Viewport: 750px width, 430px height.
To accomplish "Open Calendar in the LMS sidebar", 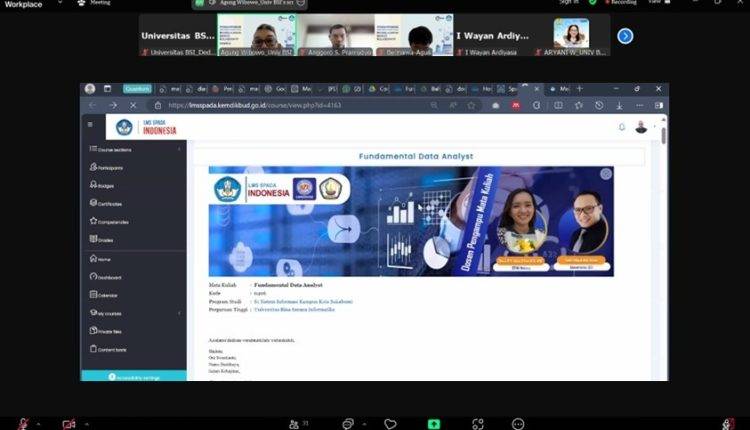I will (103, 295).
